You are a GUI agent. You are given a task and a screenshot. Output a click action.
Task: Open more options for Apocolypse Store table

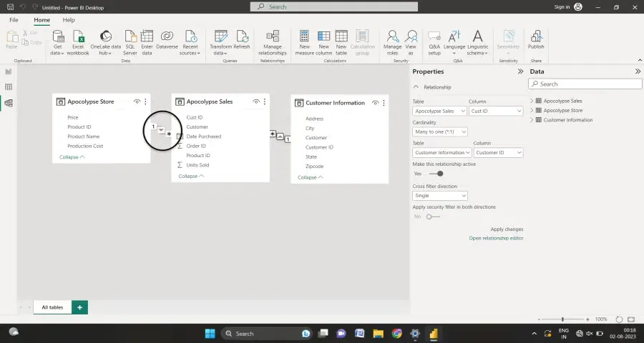pyautogui.click(x=145, y=101)
